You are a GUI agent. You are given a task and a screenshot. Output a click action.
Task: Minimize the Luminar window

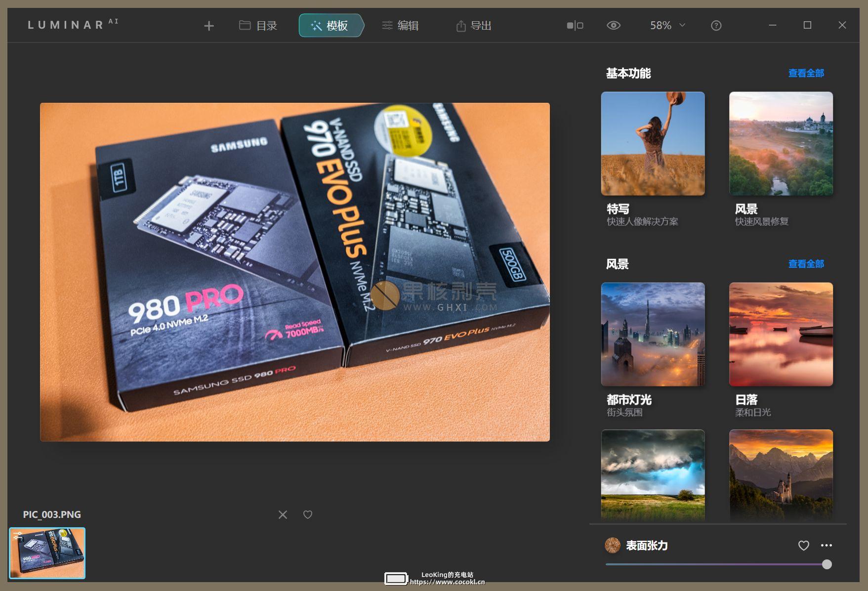pyautogui.click(x=773, y=25)
